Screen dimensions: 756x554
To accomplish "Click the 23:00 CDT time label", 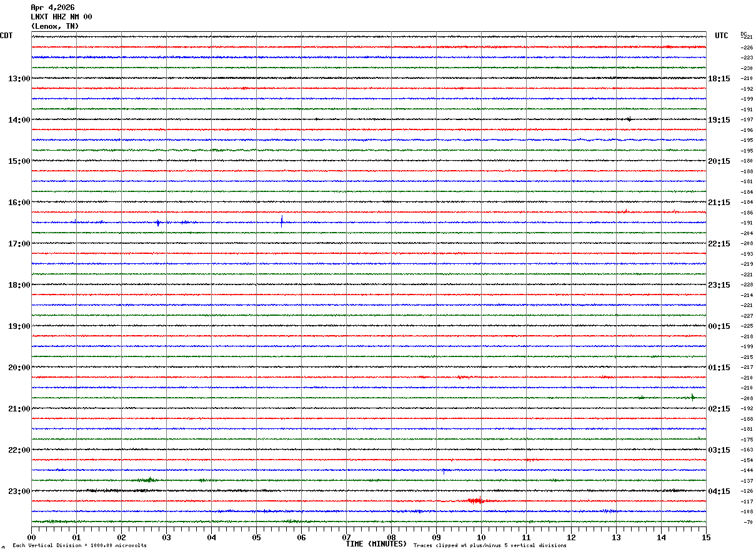I will (19, 491).
